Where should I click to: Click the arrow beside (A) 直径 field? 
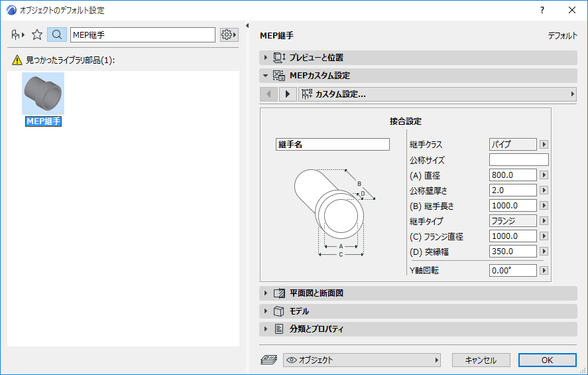pos(544,175)
